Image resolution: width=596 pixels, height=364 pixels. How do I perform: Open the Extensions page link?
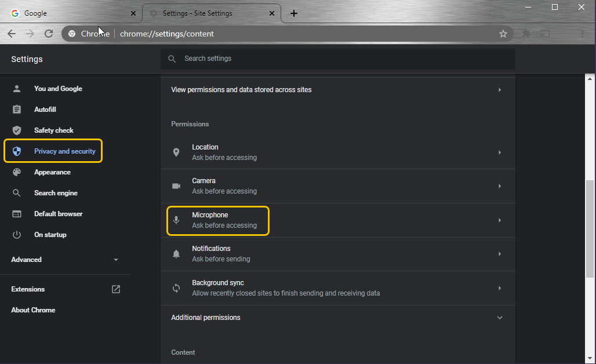(28, 289)
